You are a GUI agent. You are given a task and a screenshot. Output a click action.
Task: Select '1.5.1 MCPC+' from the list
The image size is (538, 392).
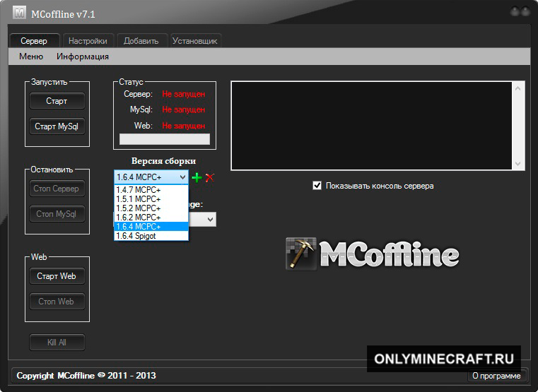point(151,198)
